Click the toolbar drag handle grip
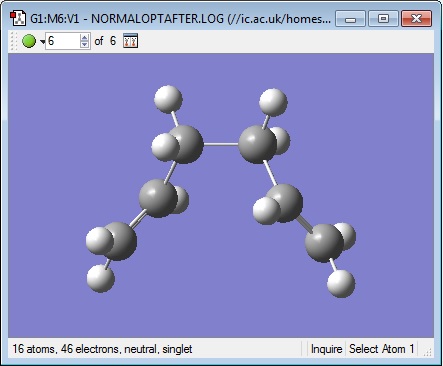Viewport: 443px width, 366px height. tap(13, 41)
